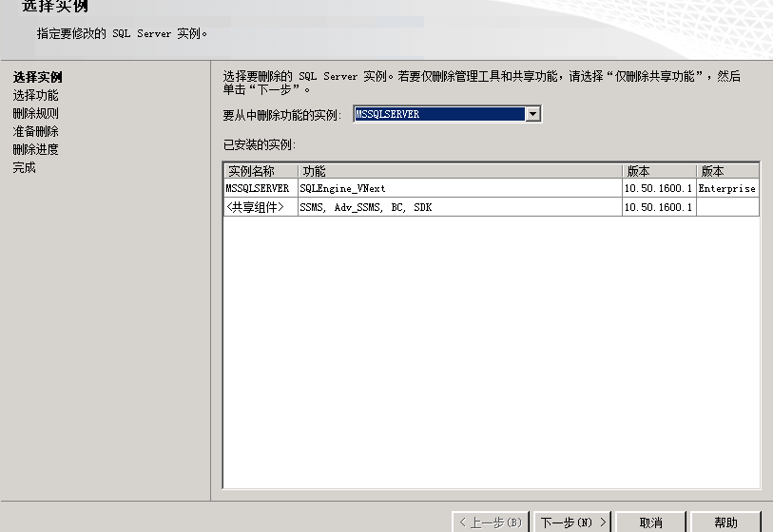Select the MSSQLSERVER combo box field
This screenshot has width=773, height=532.
point(447,114)
